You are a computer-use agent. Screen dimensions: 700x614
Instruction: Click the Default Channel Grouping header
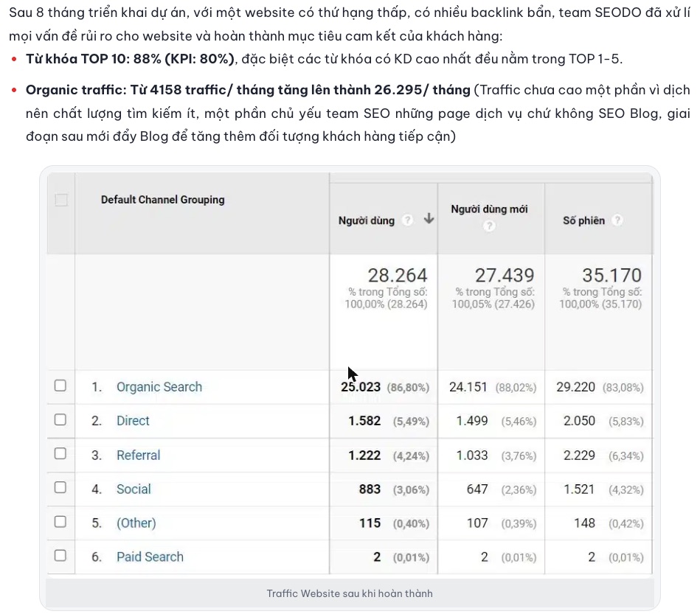(x=162, y=200)
